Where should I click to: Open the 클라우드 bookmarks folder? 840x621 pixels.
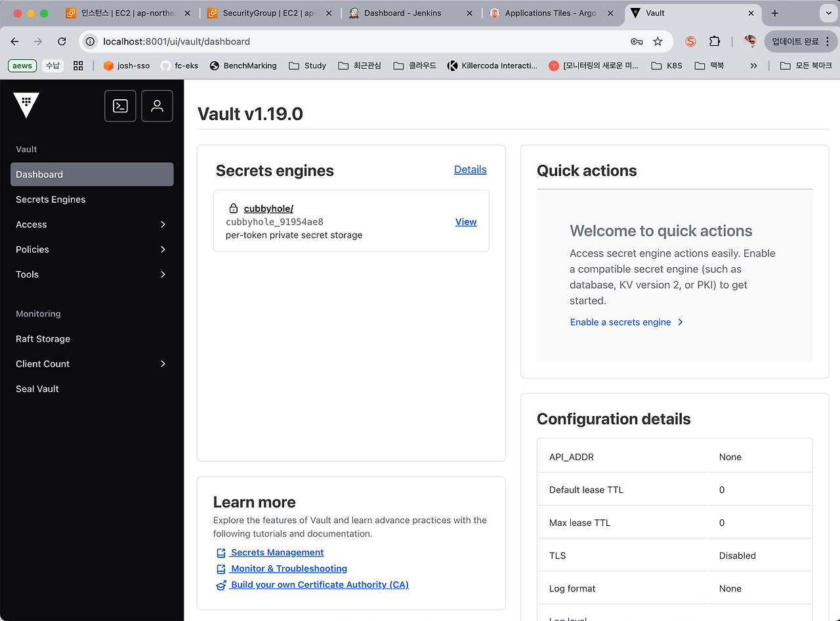coord(415,66)
